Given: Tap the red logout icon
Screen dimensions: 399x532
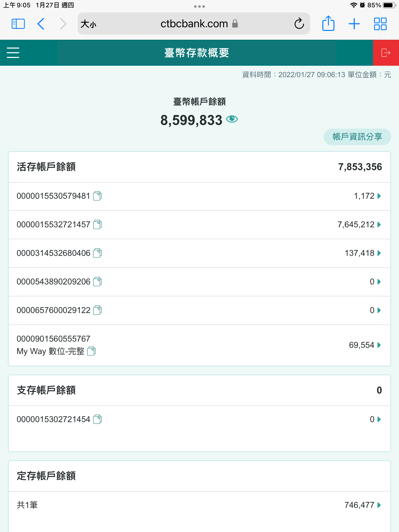Looking at the screenshot, I should click(x=386, y=53).
